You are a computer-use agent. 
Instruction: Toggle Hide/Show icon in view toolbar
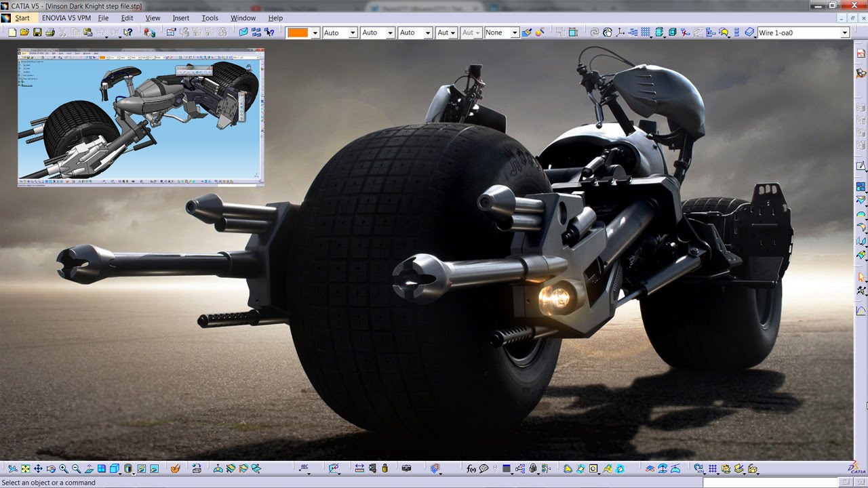pyautogui.click(x=141, y=468)
